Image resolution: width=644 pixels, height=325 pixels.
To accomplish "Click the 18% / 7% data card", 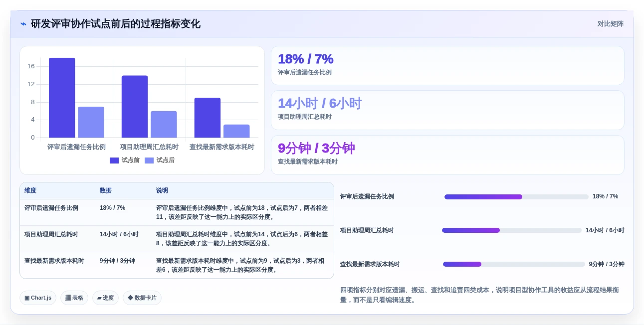I will [447, 66].
